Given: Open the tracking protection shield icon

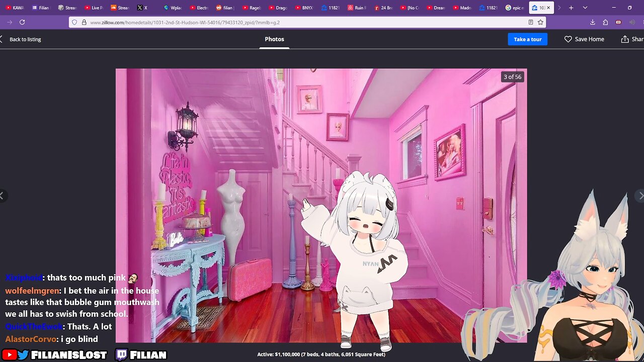Looking at the screenshot, I should 74,22.
